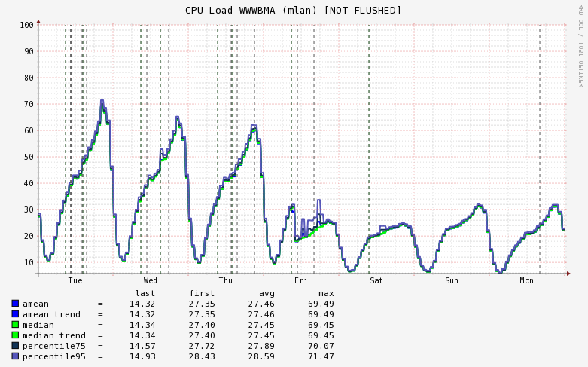588x367 pixels.
Task: Select the 'median trend' legend label
Action: pyautogui.click(x=54, y=335)
